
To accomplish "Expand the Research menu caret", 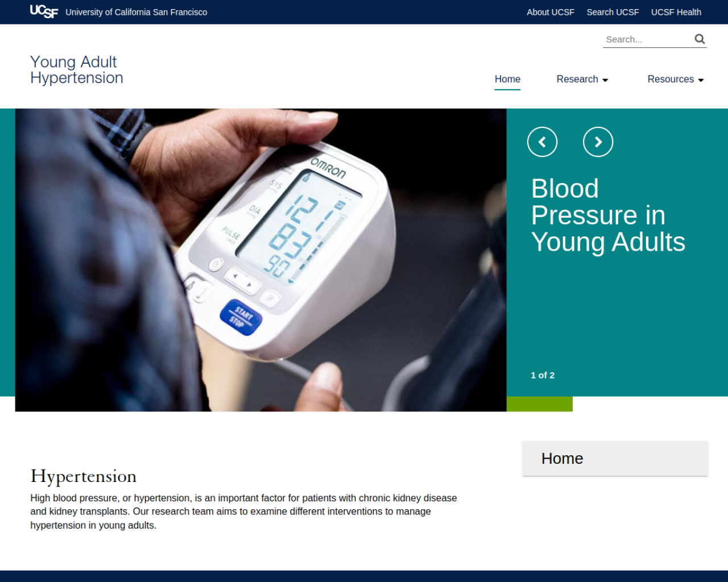I will point(605,80).
